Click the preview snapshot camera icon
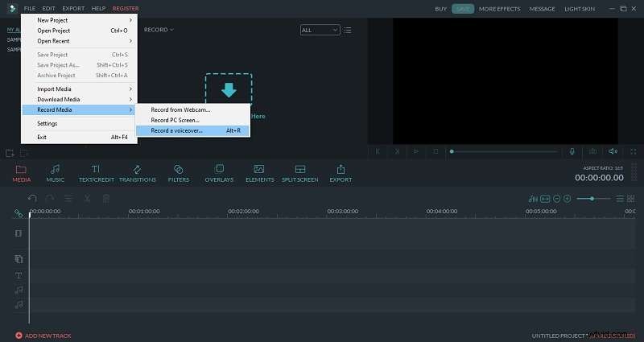Viewport: 644px width, 342px height. (592, 150)
